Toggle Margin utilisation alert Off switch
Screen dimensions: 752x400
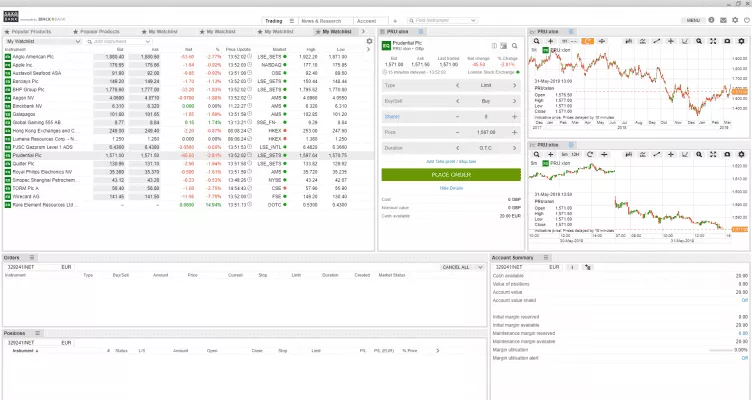point(743,356)
